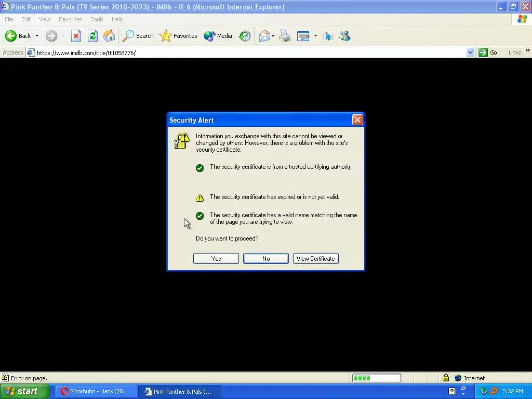
Task: Open the File menu
Action: coord(9,19)
